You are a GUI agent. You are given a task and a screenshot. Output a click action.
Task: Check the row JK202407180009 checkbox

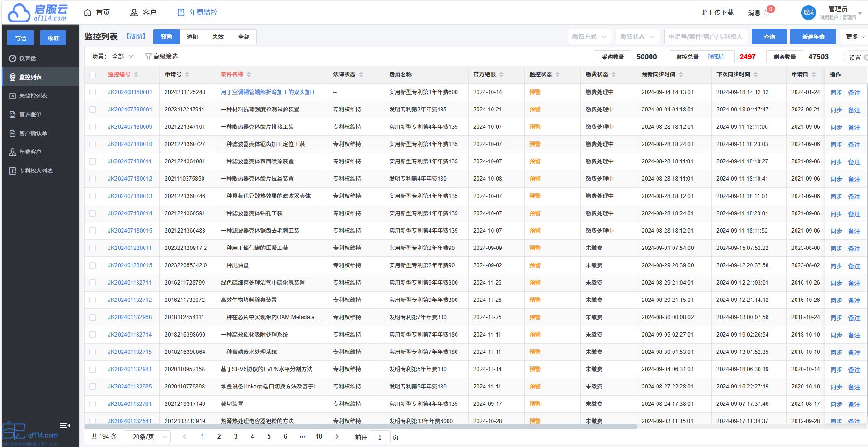[93, 127]
